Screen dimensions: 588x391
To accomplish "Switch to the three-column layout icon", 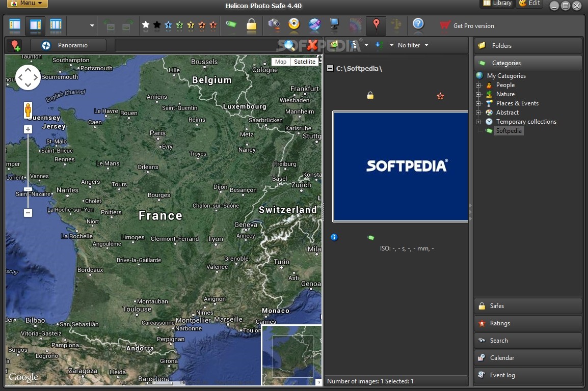I will pyautogui.click(x=56, y=25).
